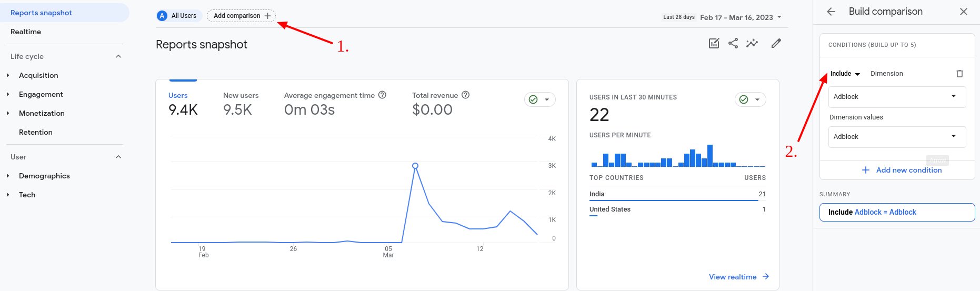
Task: Collapse the Life cycle section
Action: pyautogui.click(x=118, y=56)
